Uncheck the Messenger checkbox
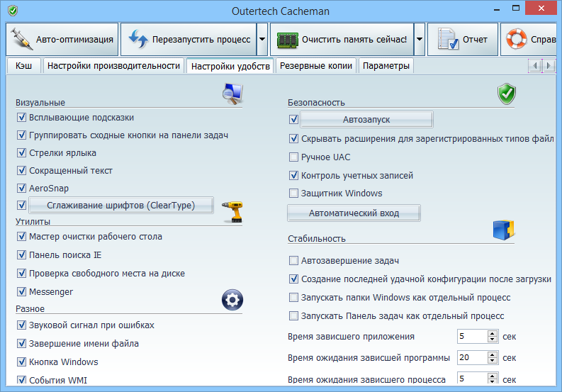Viewport: 562px width, 392px height. [21, 291]
